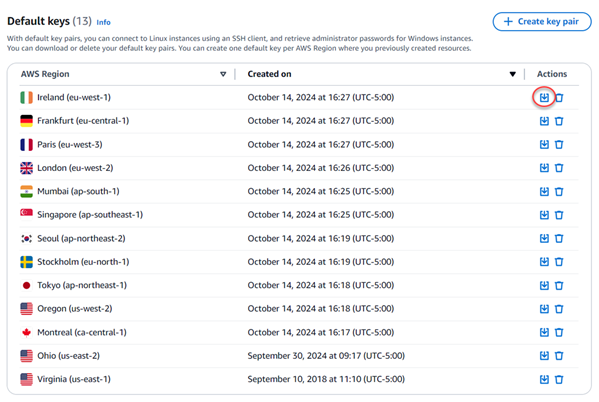Select the London (eu-west-2) region name
599x402 pixels.
pos(75,168)
